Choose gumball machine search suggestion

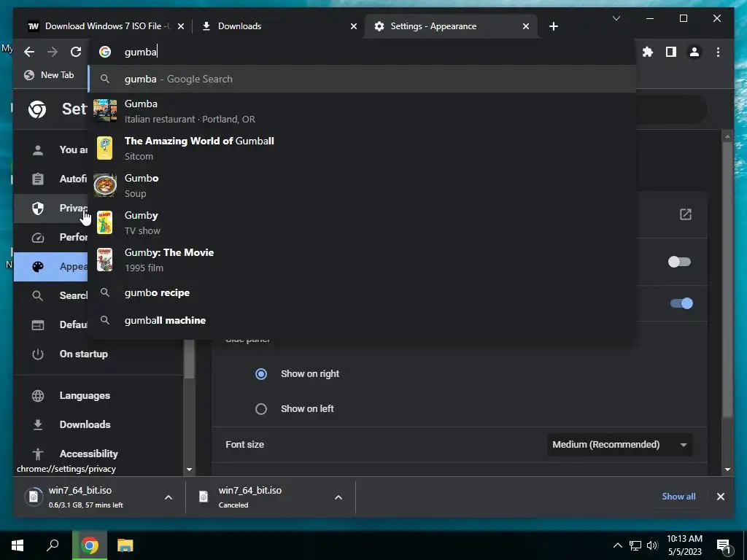coord(362,321)
